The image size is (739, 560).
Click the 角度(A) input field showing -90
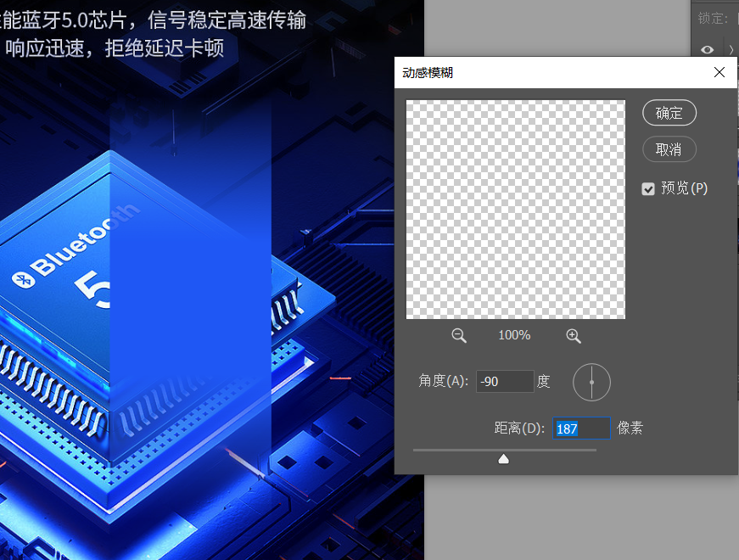click(505, 381)
